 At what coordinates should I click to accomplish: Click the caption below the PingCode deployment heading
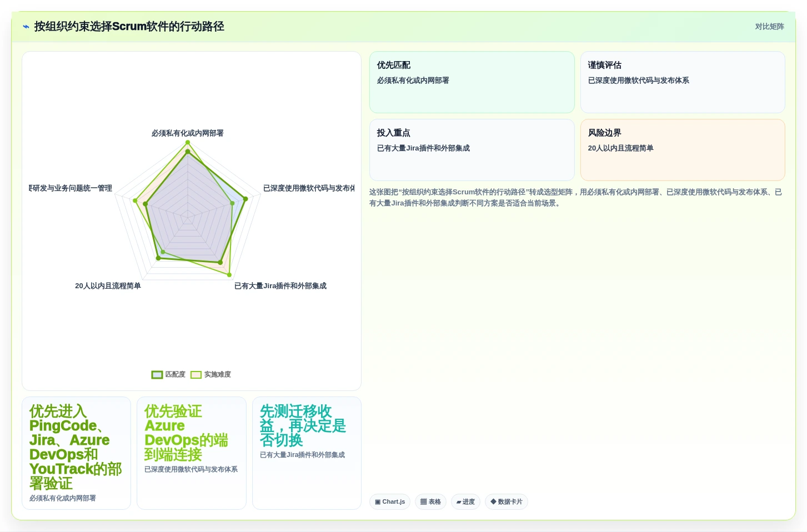(x=63, y=498)
